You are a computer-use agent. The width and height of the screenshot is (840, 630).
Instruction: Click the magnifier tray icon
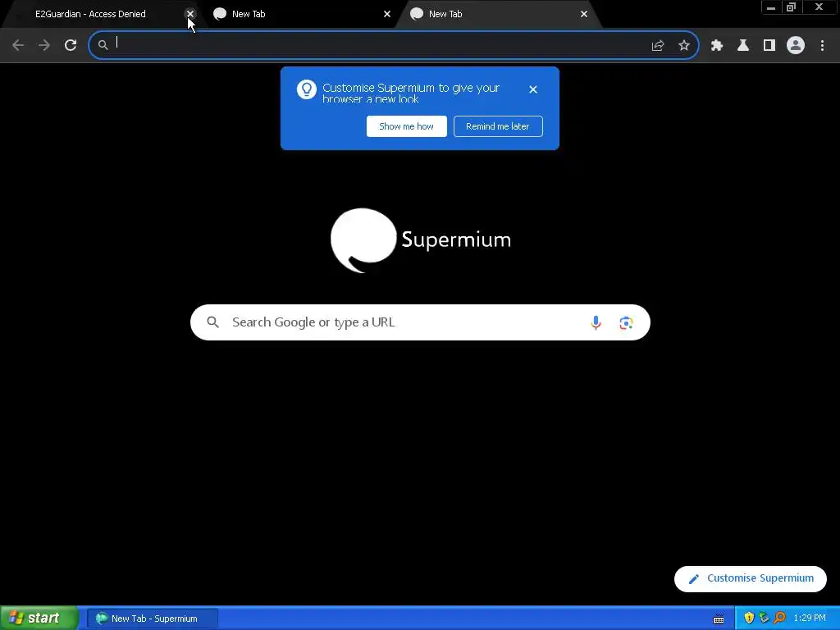pos(779,619)
